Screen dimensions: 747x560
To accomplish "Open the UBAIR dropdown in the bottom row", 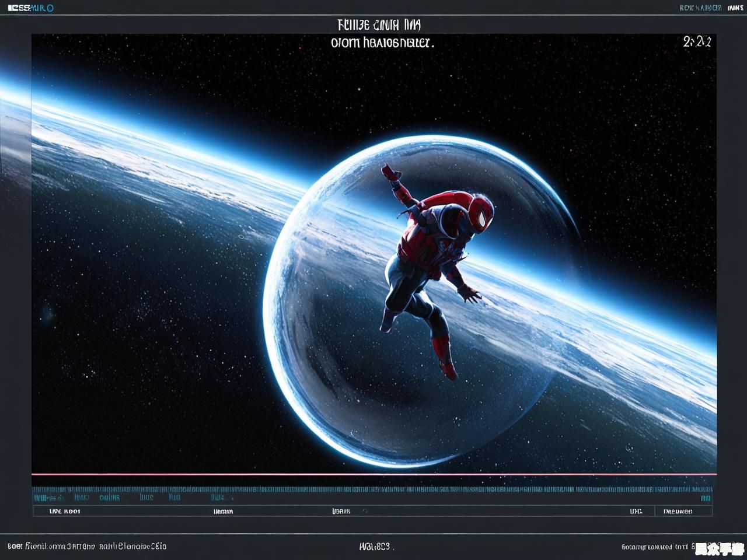I will pyautogui.click(x=349, y=511).
